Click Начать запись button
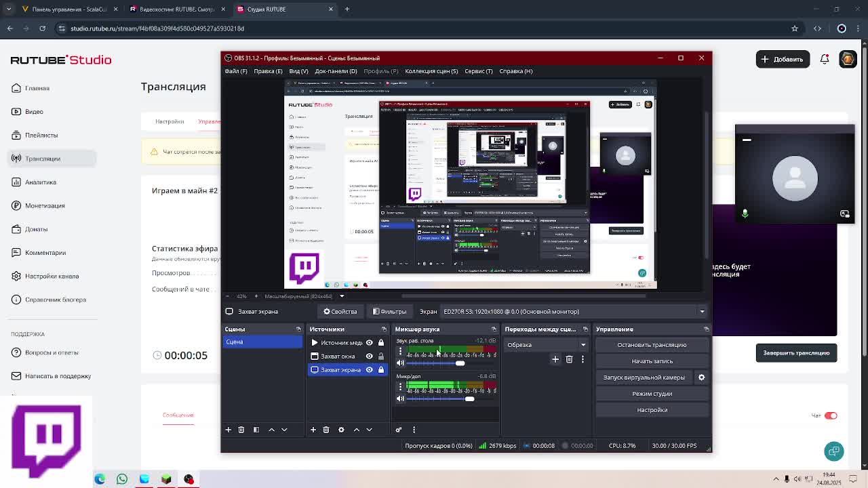Screen dimensions: 868x488 (652, 361)
